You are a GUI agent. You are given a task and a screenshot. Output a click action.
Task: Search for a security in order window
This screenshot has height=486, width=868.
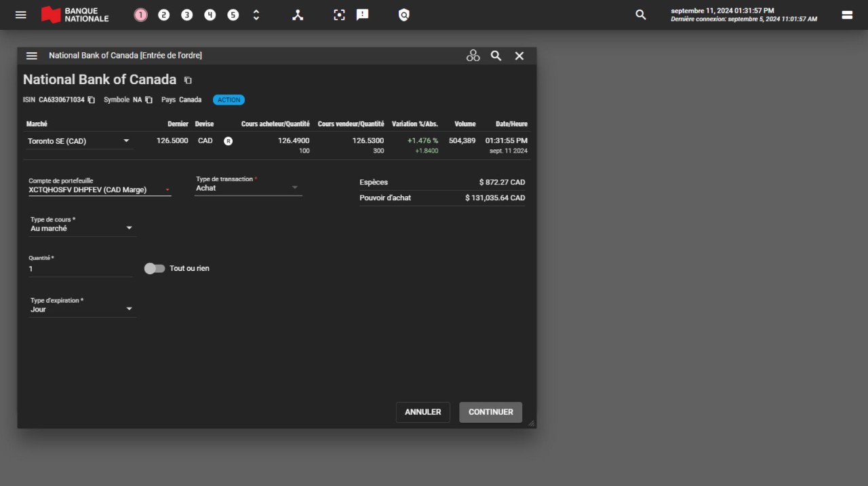[496, 56]
